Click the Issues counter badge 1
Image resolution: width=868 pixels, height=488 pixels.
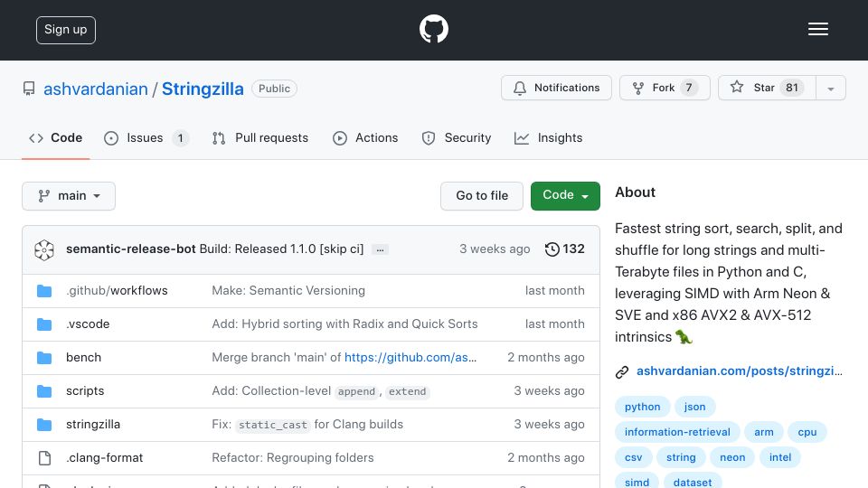pos(180,137)
